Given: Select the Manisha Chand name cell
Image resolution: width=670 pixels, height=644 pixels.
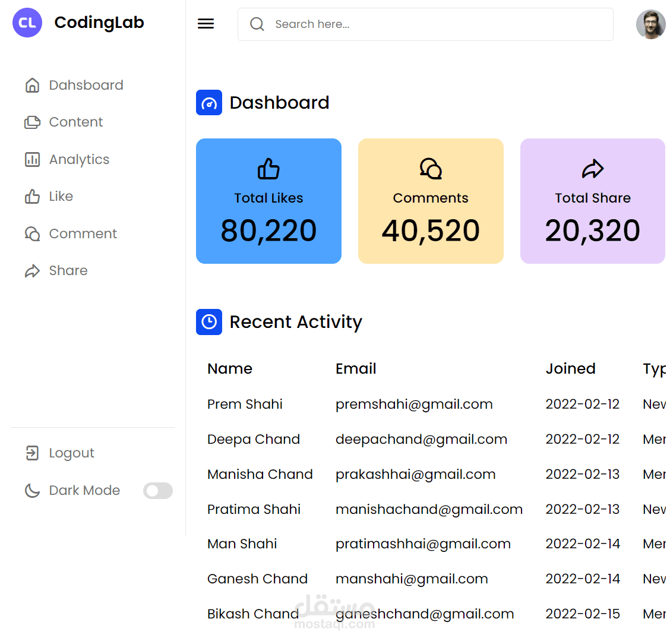Looking at the screenshot, I should coord(260,474).
